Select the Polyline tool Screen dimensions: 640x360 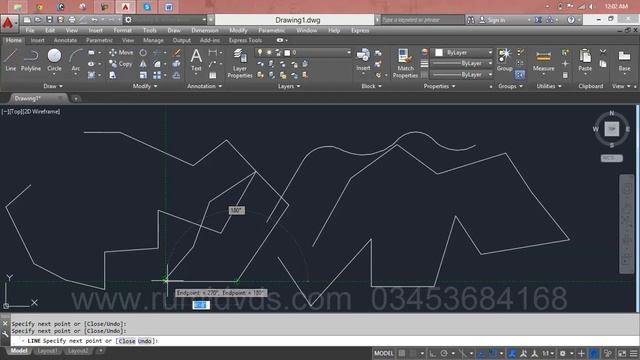click(x=31, y=60)
